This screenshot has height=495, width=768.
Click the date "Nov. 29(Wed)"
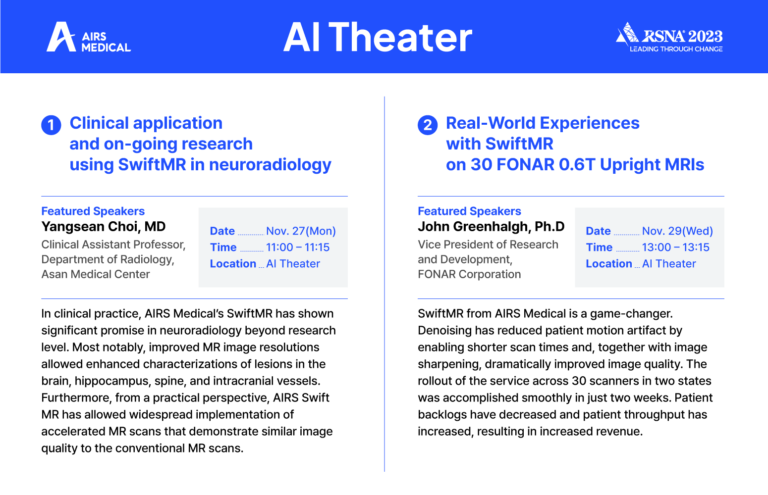677,231
